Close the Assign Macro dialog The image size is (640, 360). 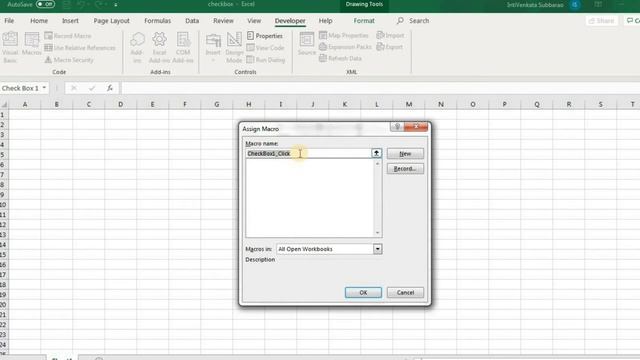(416, 127)
